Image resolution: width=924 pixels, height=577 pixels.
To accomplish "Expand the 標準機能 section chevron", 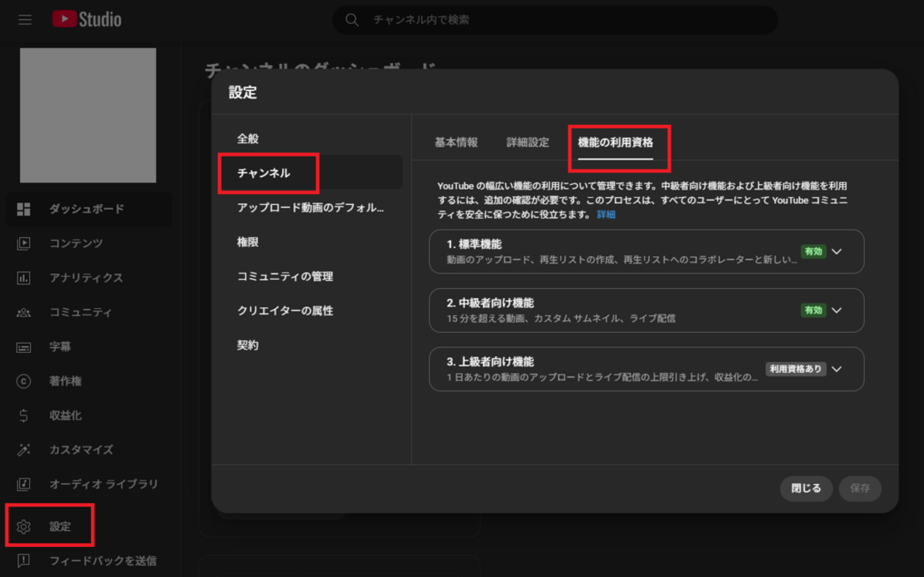I will click(837, 252).
